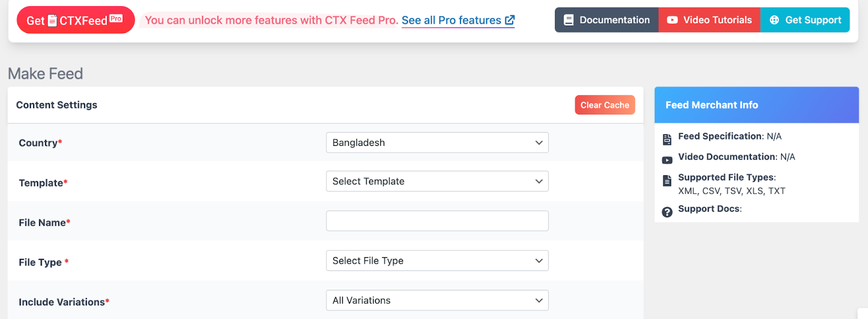Click the Documentation book icon
Viewport: 868px width, 319px height.
(x=569, y=20)
